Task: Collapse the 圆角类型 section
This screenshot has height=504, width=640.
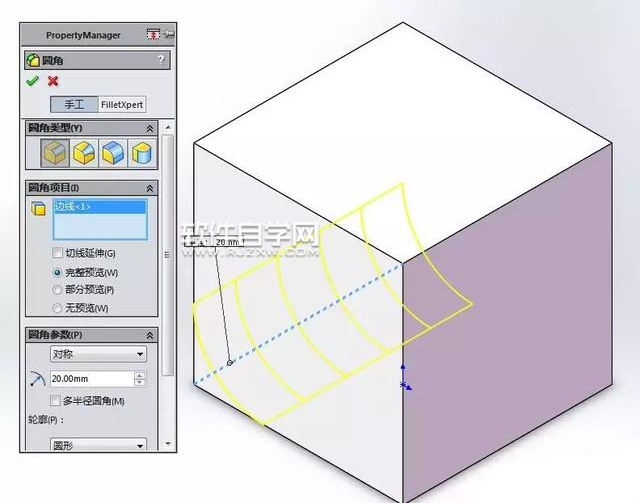Action: tap(150, 129)
